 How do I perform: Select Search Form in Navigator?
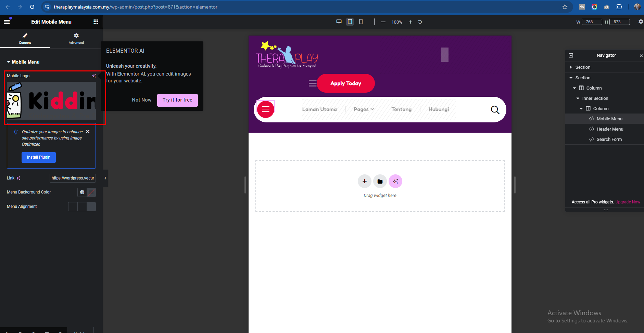pyautogui.click(x=605, y=139)
